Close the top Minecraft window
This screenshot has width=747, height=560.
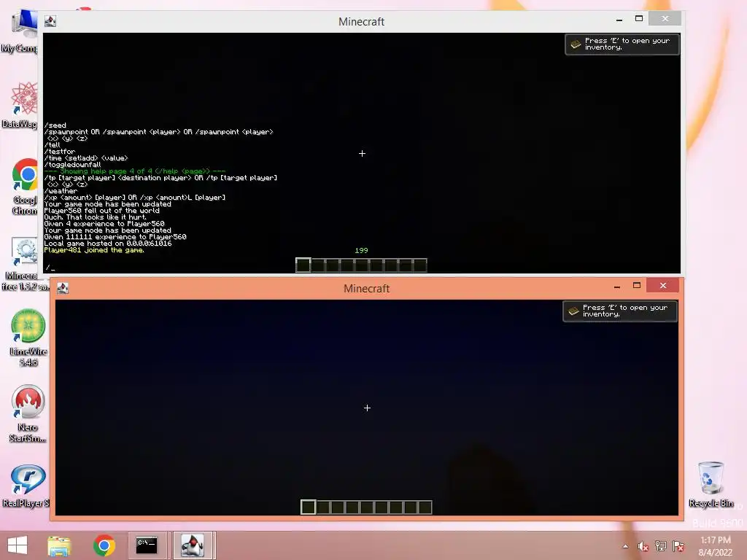[x=665, y=18]
